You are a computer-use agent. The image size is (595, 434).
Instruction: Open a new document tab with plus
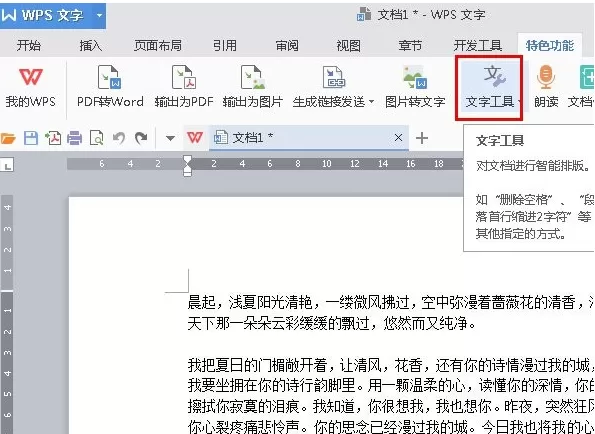click(422, 138)
